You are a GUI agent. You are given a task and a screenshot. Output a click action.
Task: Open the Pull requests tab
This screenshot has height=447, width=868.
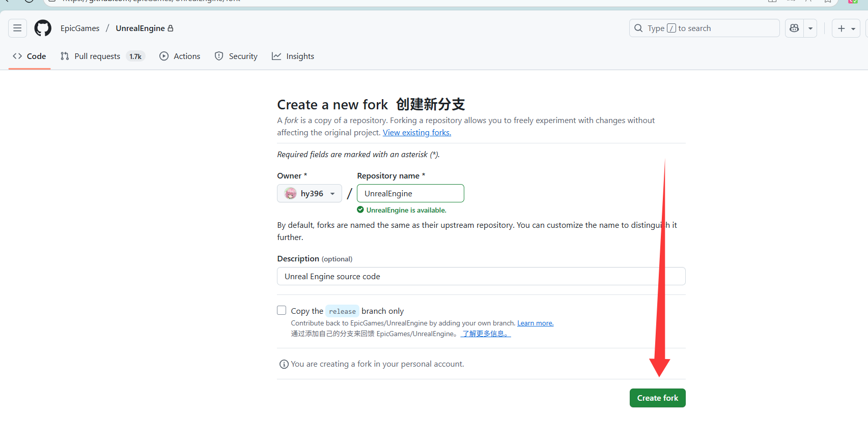[x=103, y=56]
